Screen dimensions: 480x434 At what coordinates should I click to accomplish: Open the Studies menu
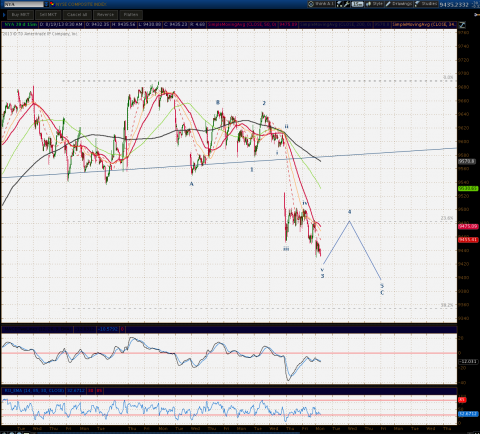pos(426,4)
